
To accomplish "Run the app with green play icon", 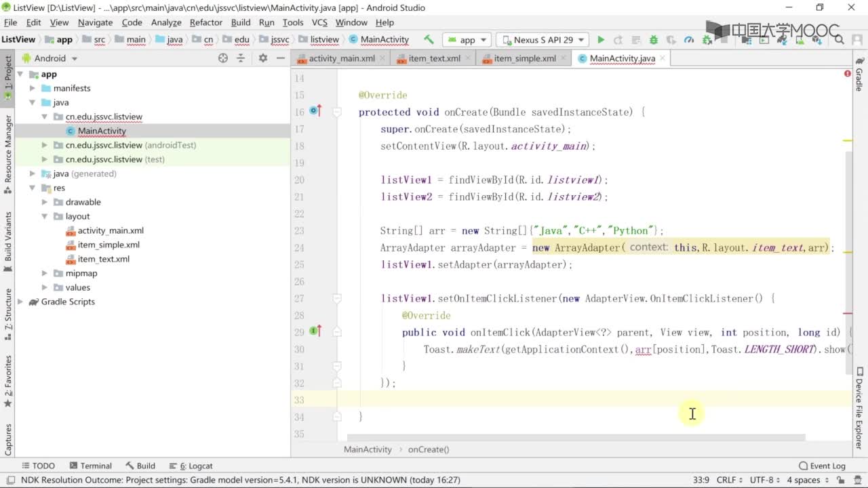I will point(601,40).
